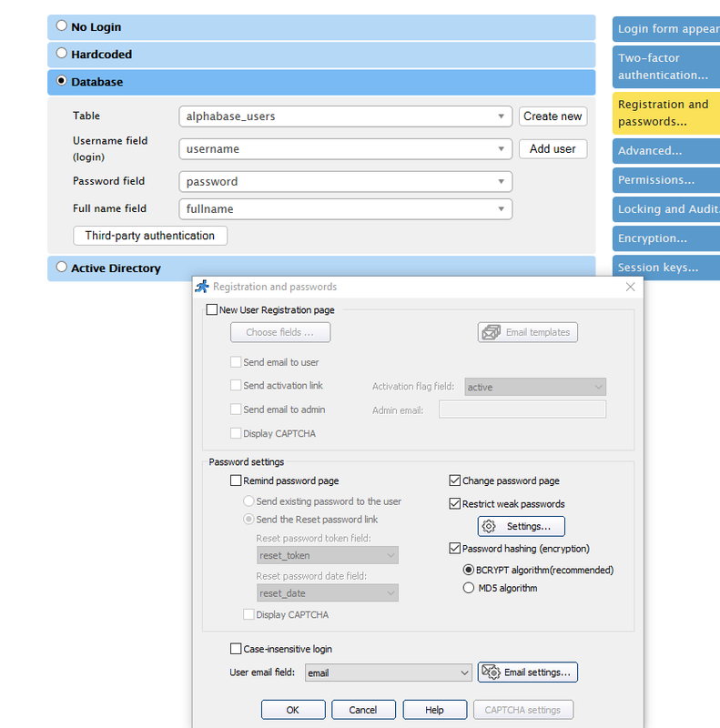This screenshot has width=720, height=728.
Task: Open the Locking and Audit side tab
Action: pyautogui.click(x=666, y=209)
